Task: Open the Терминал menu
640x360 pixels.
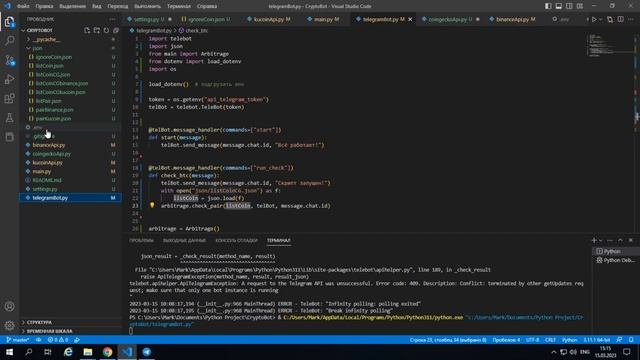Action: (179, 6)
